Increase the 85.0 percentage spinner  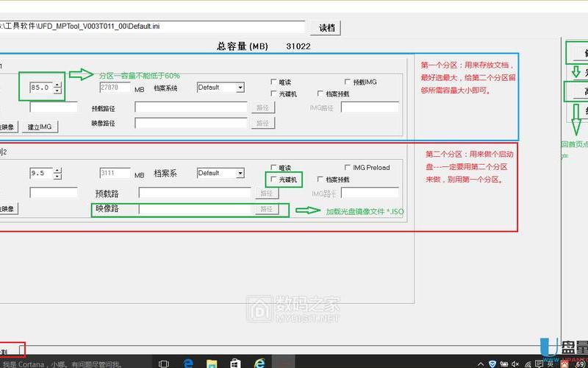tap(57, 85)
